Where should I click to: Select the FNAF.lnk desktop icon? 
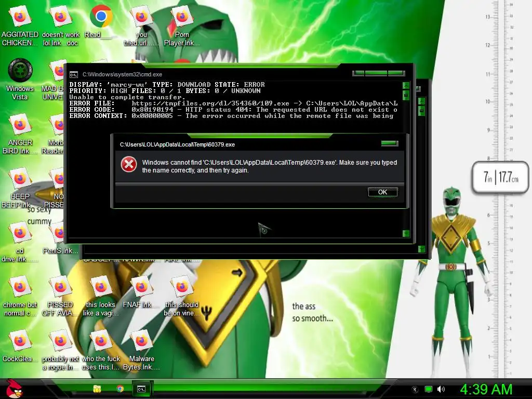[141, 292]
